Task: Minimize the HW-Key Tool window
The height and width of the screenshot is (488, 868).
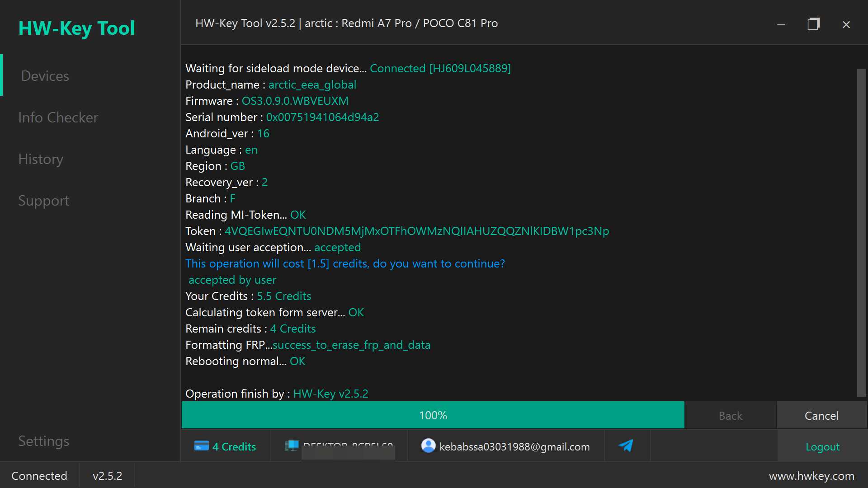Action: (x=781, y=24)
